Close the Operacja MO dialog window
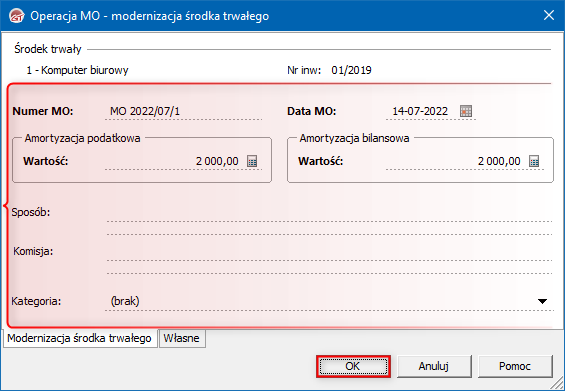Viewport: 565px width, 391px height. 549,15
